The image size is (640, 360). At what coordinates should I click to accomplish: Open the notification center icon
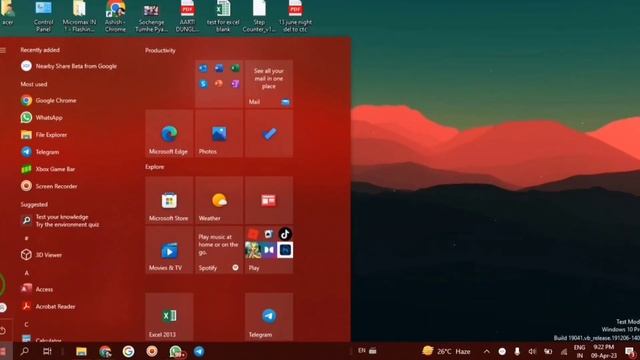tap(631, 351)
